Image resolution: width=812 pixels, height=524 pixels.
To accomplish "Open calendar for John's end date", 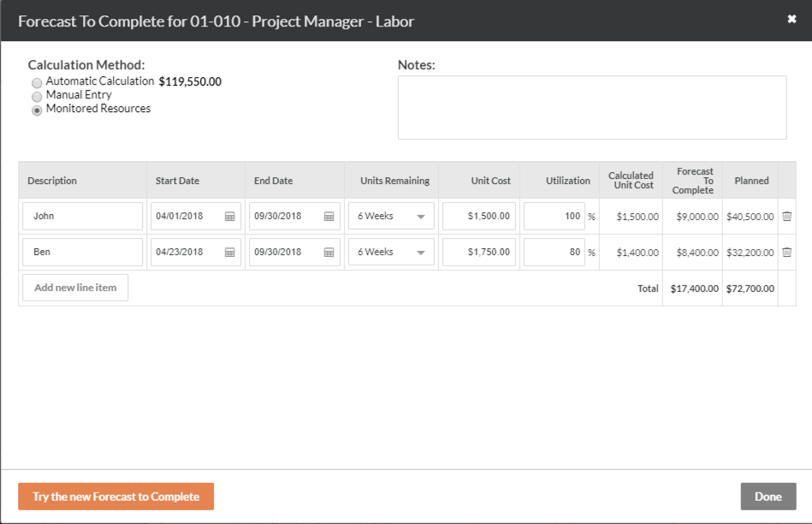I will (329, 217).
